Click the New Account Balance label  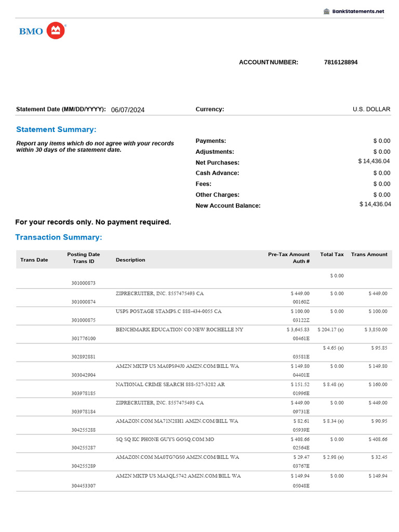pyautogui.click(x=228, y=206)
